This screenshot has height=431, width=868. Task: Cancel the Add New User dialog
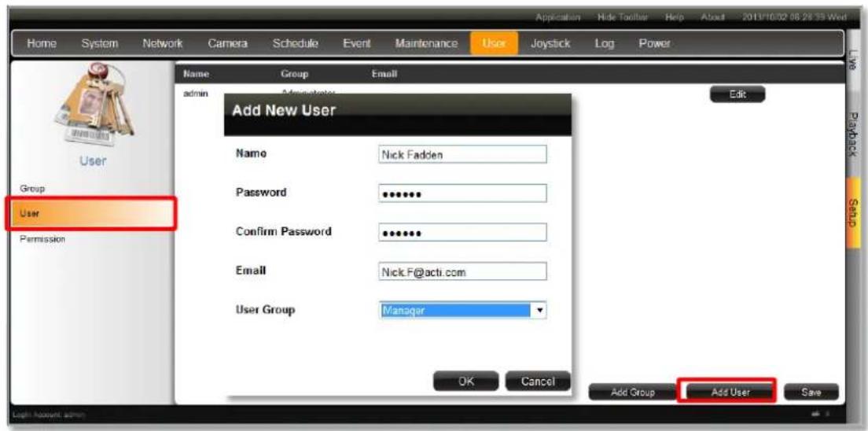pyautogui.click(x=538, y=381)
